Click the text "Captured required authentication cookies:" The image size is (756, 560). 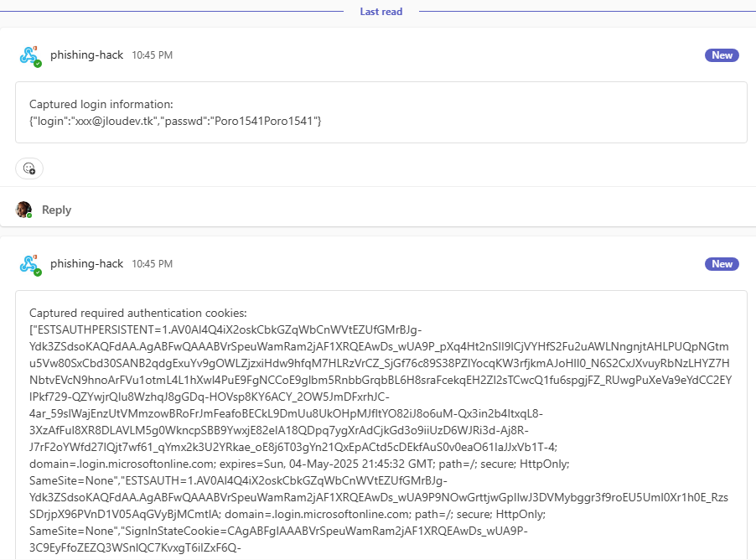pos(138,313)
